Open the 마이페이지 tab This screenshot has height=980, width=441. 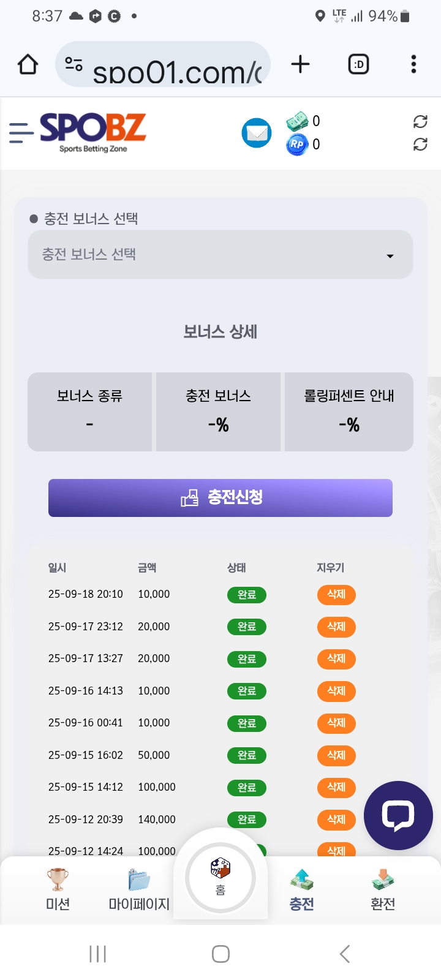(139, 890)
